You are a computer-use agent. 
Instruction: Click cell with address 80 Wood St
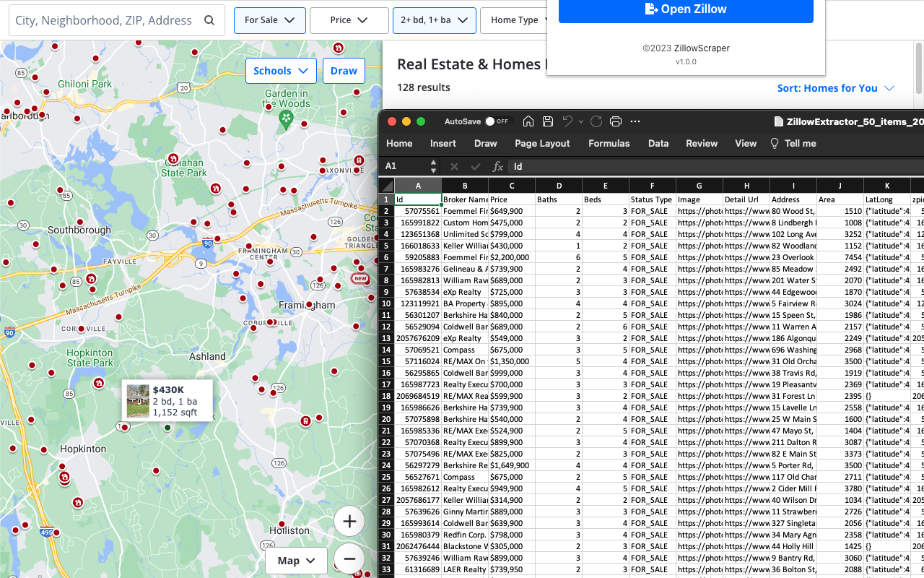[x=793, y=211]
